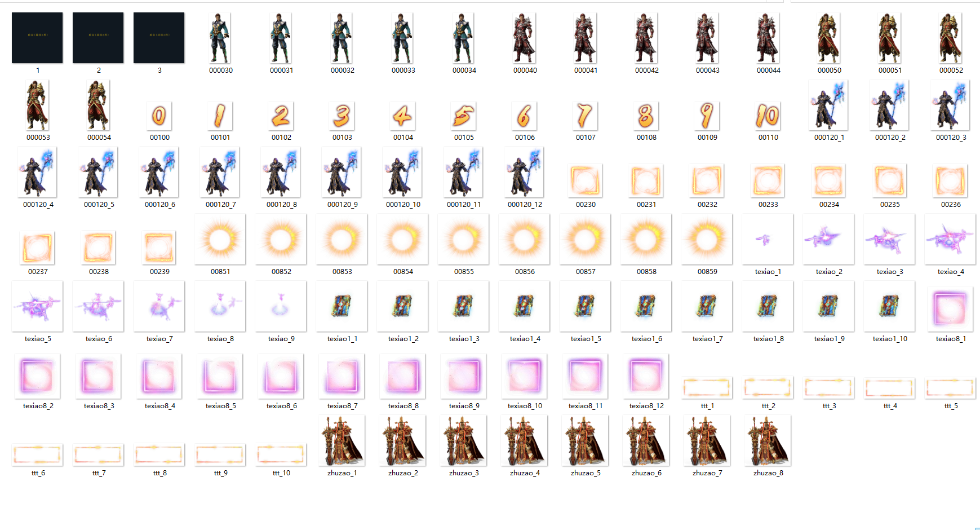Click border graphic ttt_1
The height and width of the screenshot is (530, 980).
point(707,387)
